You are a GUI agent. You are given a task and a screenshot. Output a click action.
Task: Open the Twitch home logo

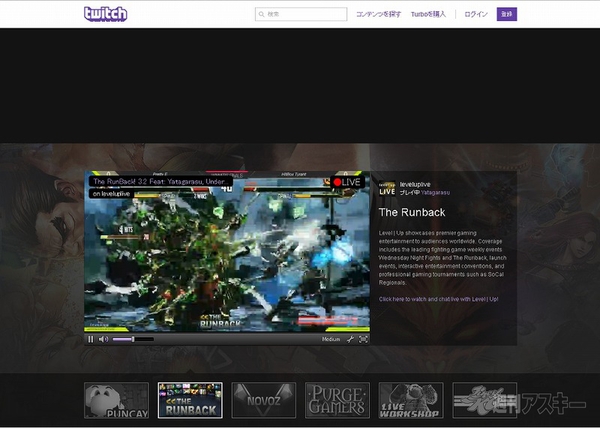[x=105, y=14]
